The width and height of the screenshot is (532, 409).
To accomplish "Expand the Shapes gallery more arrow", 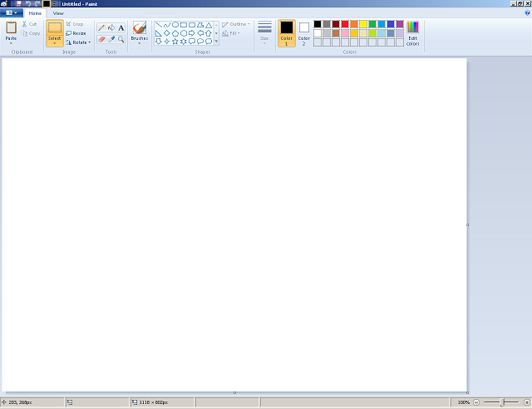I will click(x=216, y=42).
